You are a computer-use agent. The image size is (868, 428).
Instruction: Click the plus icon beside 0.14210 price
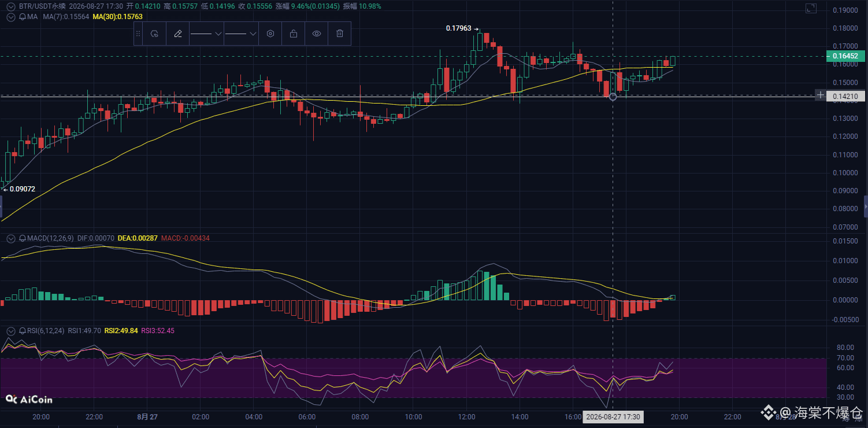[x=820, y=95]
